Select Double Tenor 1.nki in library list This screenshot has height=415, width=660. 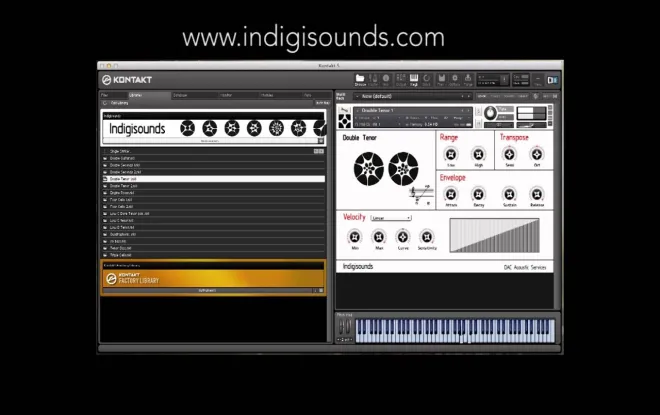[213, 179]
